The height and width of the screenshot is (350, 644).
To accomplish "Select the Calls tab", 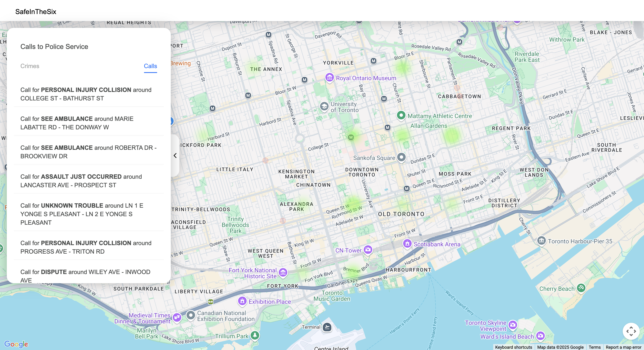I will (x=150, y=66).
